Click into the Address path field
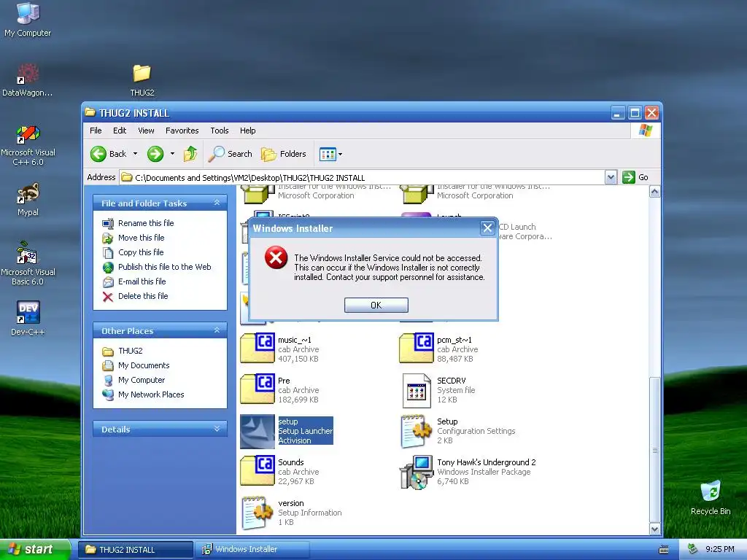 click(362, 178)
